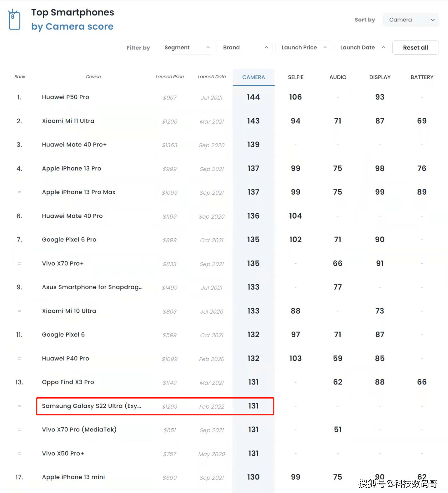Click the Rank column header
Viewport: 448px width, 493px height.
[x=20, y=77]
